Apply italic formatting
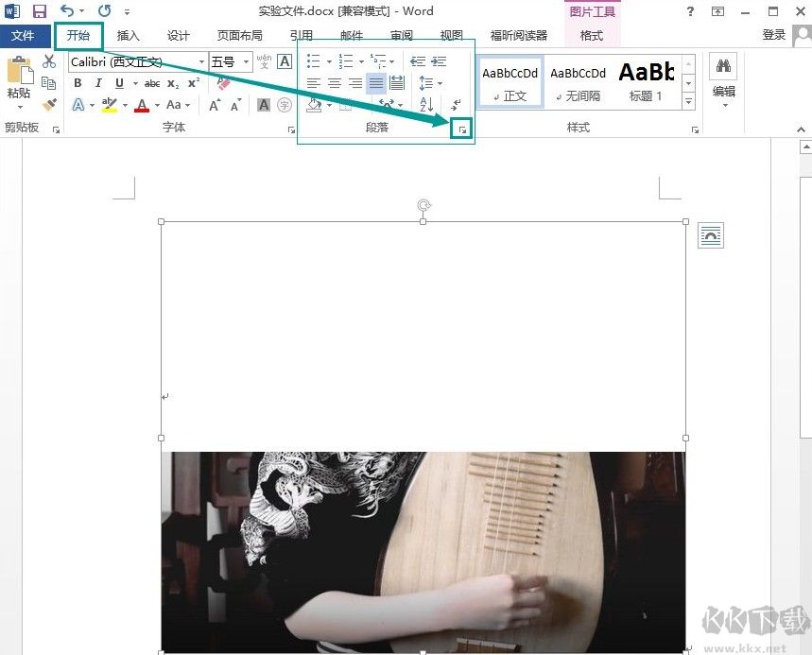 (97, 83)
